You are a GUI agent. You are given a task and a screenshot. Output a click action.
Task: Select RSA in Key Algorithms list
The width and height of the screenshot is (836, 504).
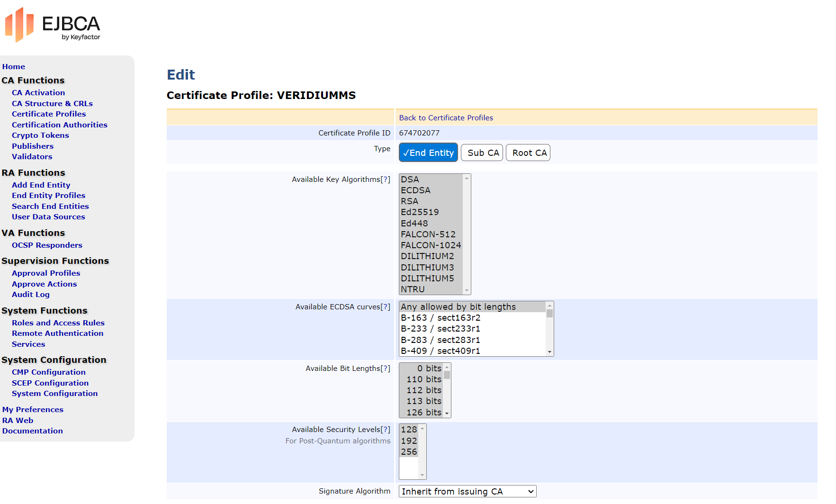pyautogui.click(x=410, y=201)
